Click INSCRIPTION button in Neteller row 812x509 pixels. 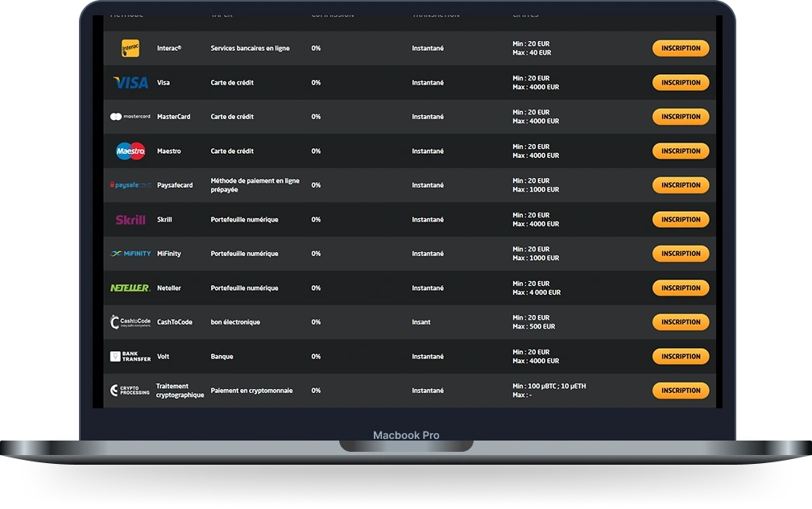tap(681, 288)
